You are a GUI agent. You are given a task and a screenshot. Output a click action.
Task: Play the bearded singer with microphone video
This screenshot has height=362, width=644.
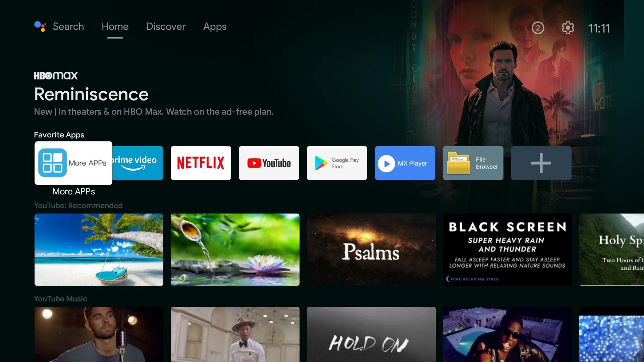pyautogui.click(x=99, y=334)
